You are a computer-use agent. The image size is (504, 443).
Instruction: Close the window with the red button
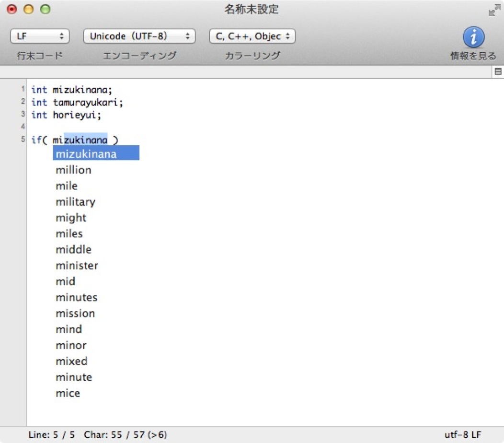tap(12, 9)
